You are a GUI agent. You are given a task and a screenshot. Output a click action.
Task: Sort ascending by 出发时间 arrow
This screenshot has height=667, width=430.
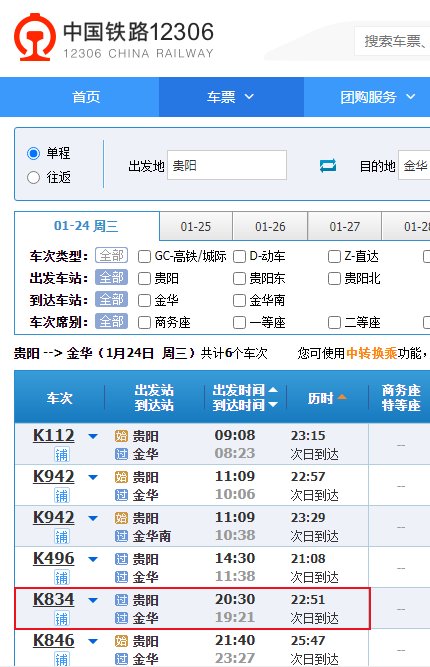273,390
